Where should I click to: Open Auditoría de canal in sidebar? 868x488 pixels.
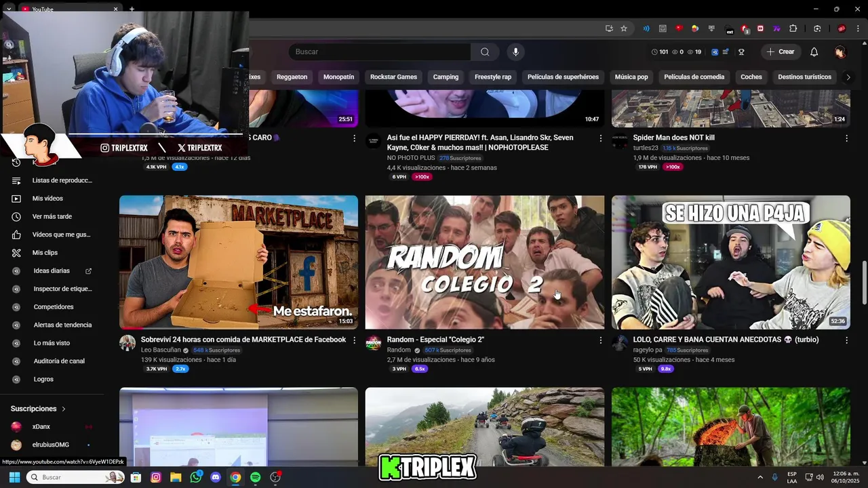click(x=53, y=361)
